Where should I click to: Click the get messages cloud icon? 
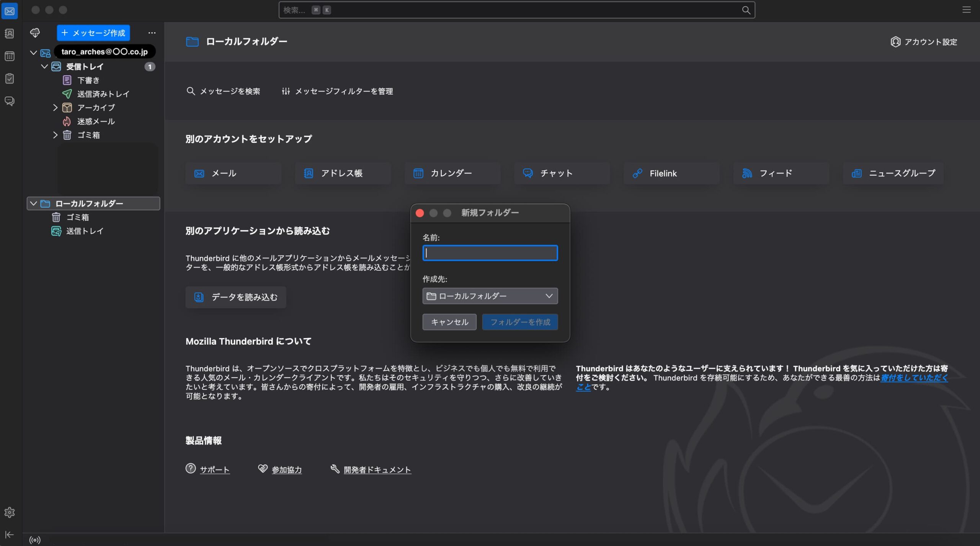point(35,33)
